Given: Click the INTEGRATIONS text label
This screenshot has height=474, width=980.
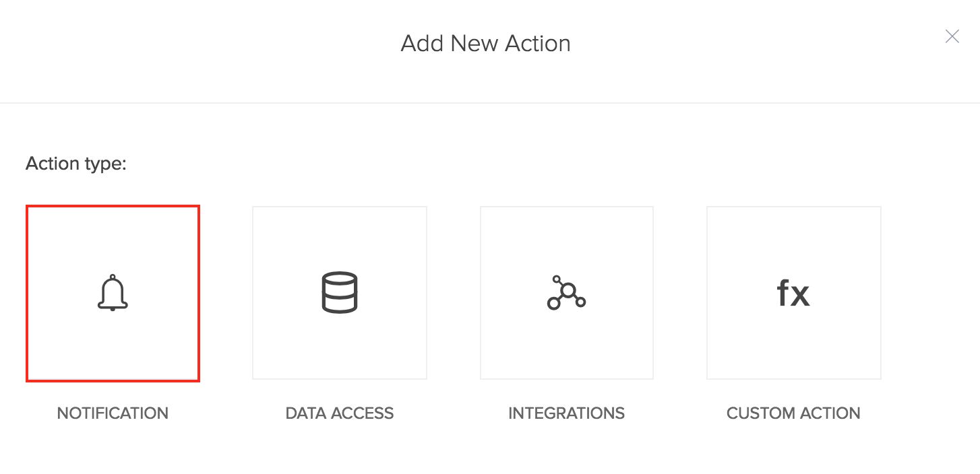Looking at the screenshot, I should (566, 413).
